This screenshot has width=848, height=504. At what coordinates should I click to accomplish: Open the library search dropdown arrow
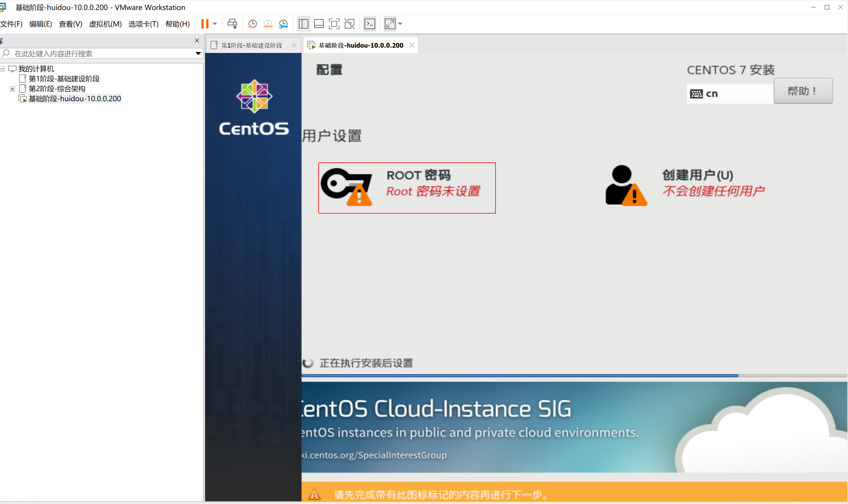(198, 54)
